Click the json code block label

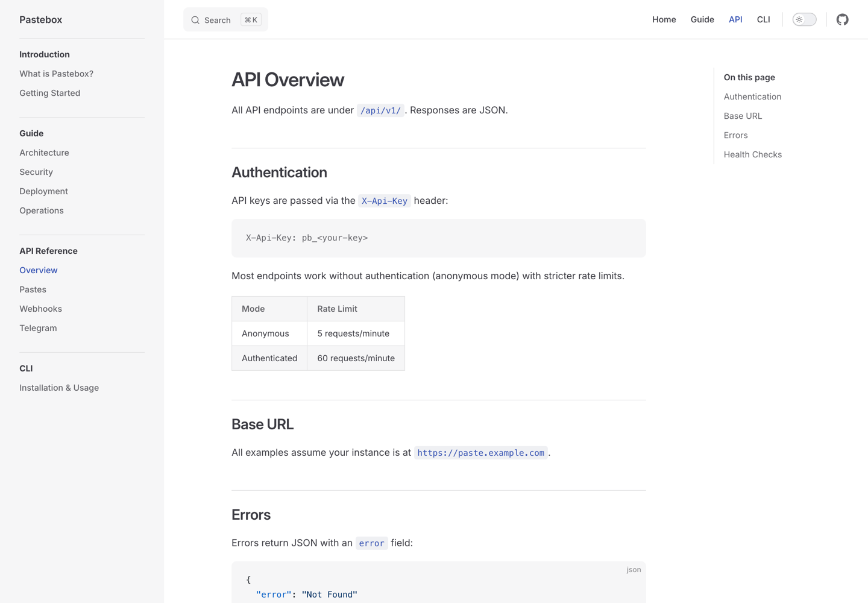[634, 569]
